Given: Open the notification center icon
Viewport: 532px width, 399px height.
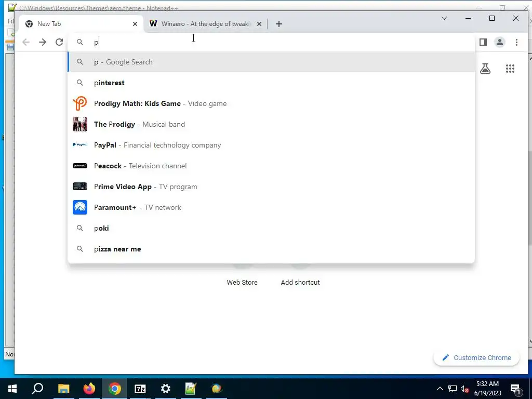Looking at the screenshot, I should coord(516,389).
